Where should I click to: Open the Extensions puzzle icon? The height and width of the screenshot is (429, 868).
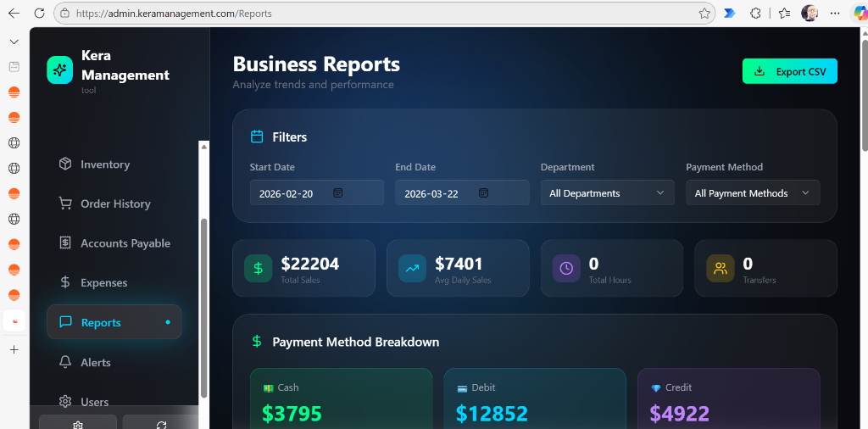click(755, 14)
